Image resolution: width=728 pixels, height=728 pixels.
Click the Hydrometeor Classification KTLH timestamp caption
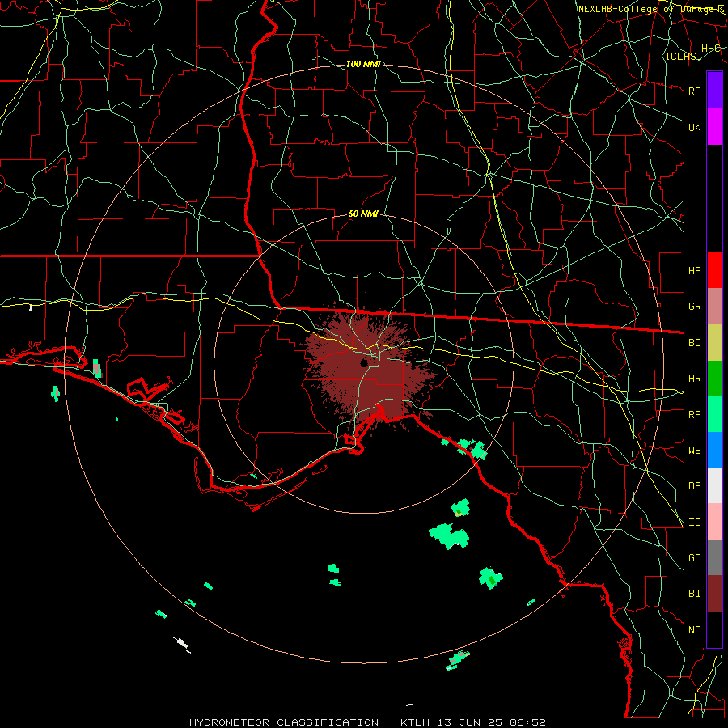pos(367,722)
